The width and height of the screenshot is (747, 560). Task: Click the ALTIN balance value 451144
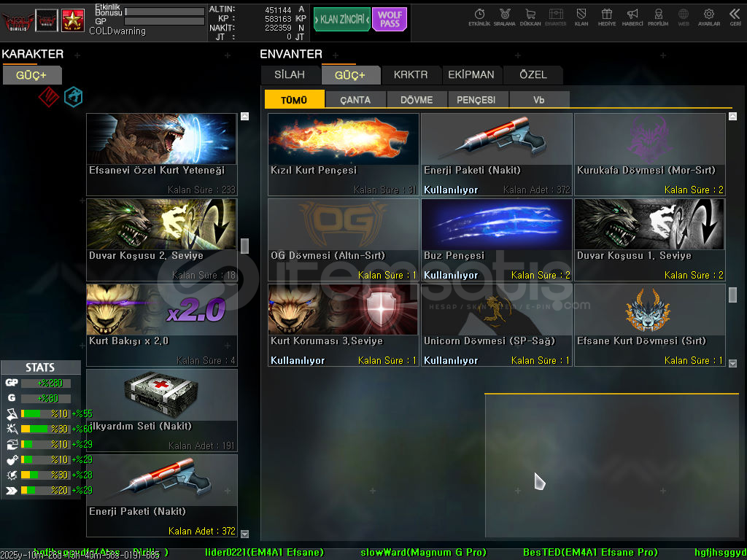278,9
